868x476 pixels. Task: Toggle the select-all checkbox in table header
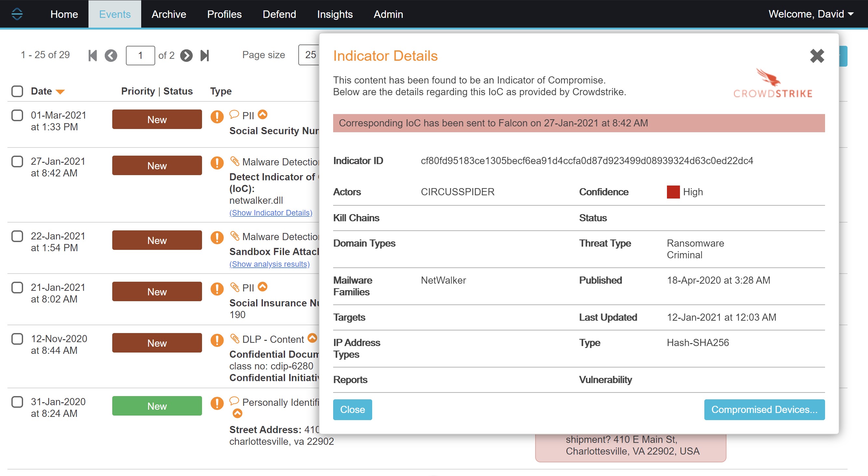pyautogui.click(x=18, y=91)
